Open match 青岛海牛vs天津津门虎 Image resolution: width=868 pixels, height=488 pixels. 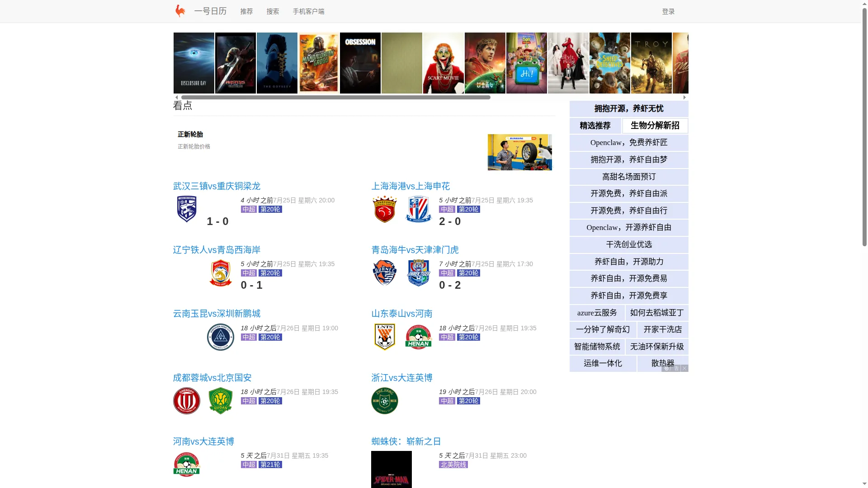point(415,250)
